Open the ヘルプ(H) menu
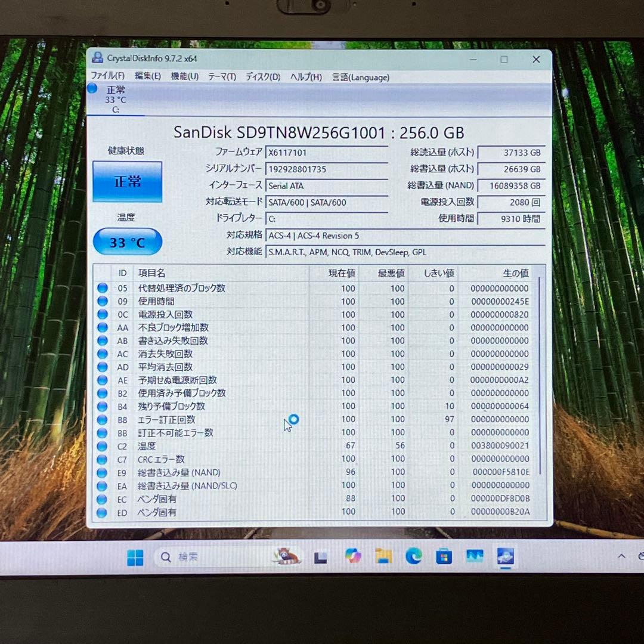The width and height of the screenshot is (644, 644). [x=305, y=76]
